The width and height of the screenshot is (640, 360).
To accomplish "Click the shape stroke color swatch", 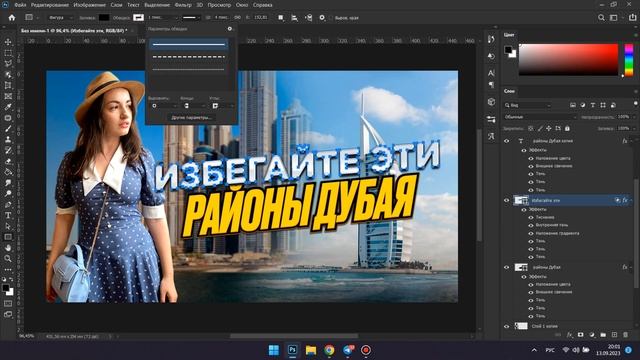I will tap(138, 18).
